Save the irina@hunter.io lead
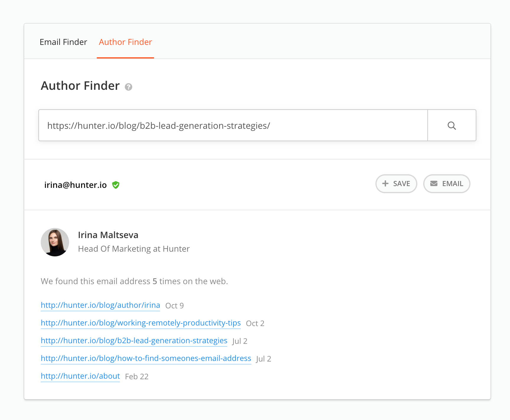Viewport: 510px width, 420px height. pos(396,184)
